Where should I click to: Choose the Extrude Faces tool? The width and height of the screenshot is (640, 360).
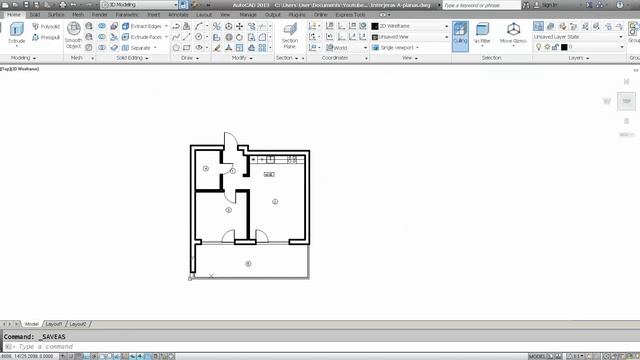(x=142, y=37)
